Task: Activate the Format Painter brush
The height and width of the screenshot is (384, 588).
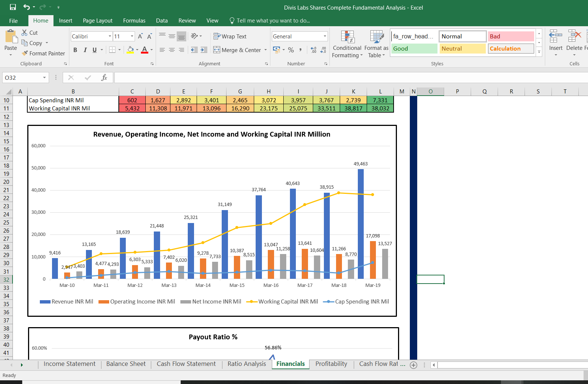Action: 25,53
